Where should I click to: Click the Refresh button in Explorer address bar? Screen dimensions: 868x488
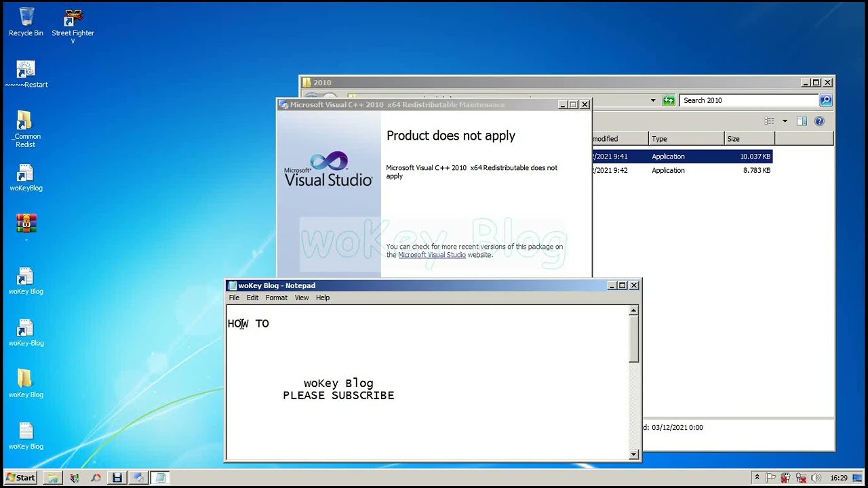click(669, 100)
